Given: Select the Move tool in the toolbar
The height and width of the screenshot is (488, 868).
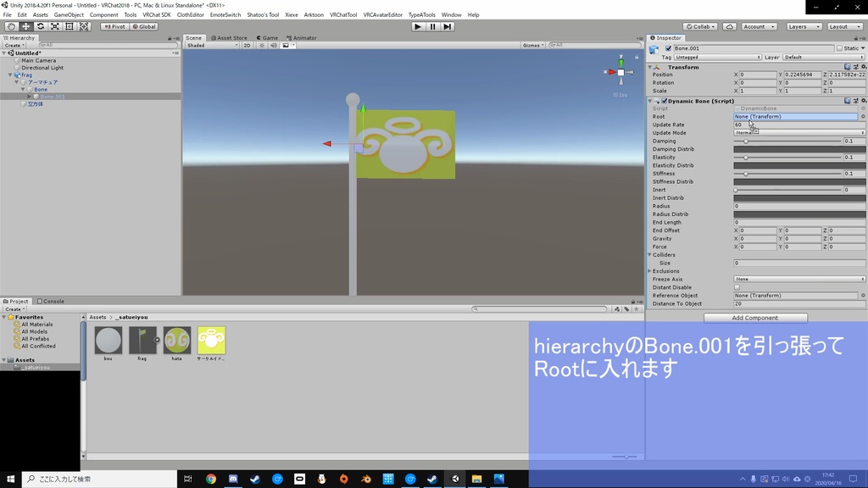Looking at the screenshot, I should point(28,26).
